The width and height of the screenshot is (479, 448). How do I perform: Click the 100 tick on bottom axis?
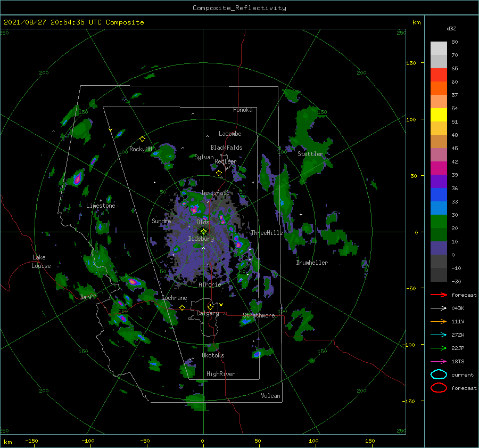click(313, 441)
